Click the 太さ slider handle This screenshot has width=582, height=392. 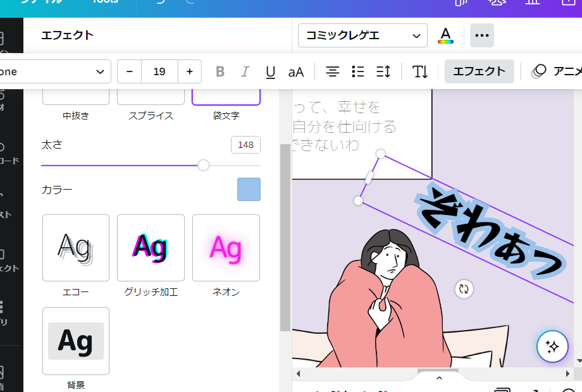pos(204,166)
